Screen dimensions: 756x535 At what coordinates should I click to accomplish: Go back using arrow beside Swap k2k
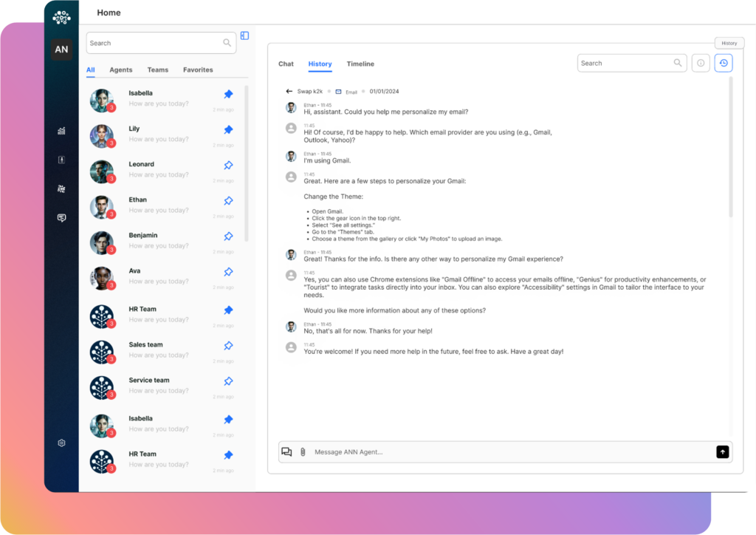[x=289, y=91]
